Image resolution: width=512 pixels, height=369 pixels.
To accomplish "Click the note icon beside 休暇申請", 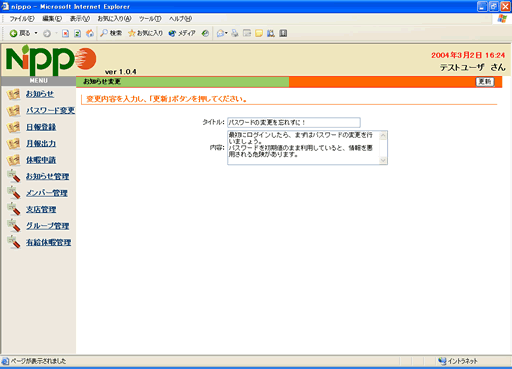I will (x=13, y=161).
